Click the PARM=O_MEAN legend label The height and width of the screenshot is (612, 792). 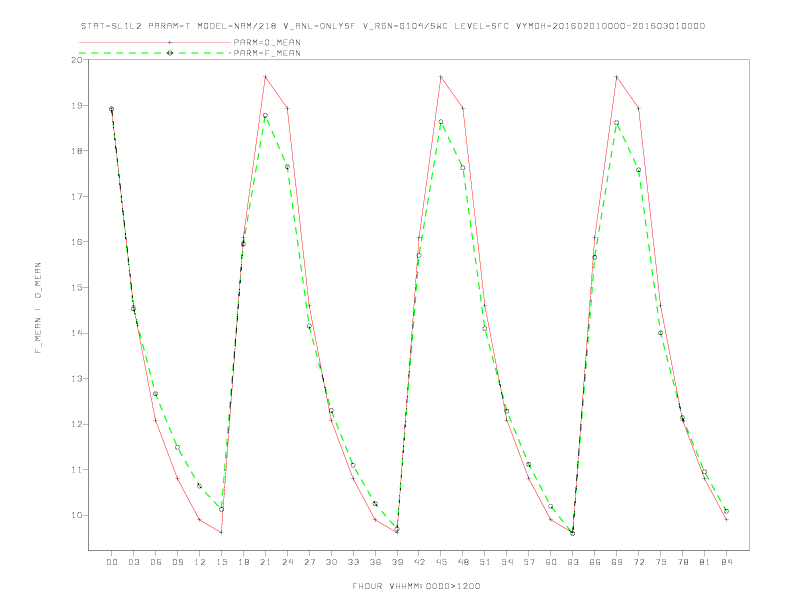coord(267,42)
